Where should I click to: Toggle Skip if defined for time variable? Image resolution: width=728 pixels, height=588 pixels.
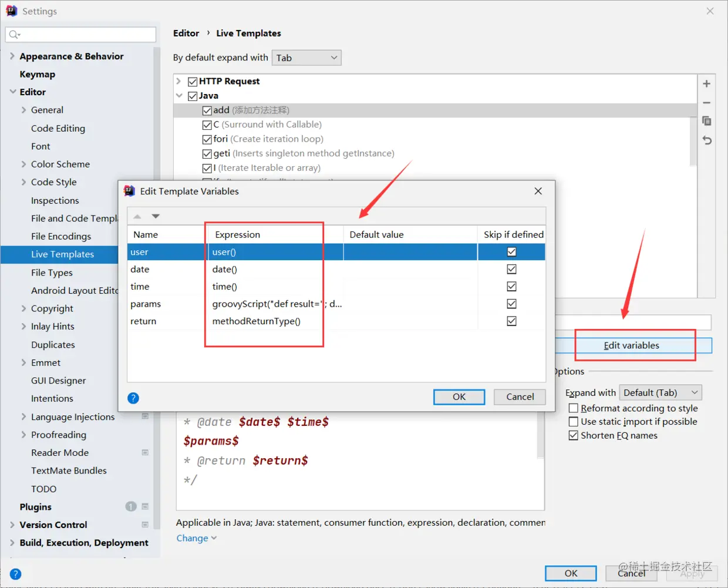point(512,287)
